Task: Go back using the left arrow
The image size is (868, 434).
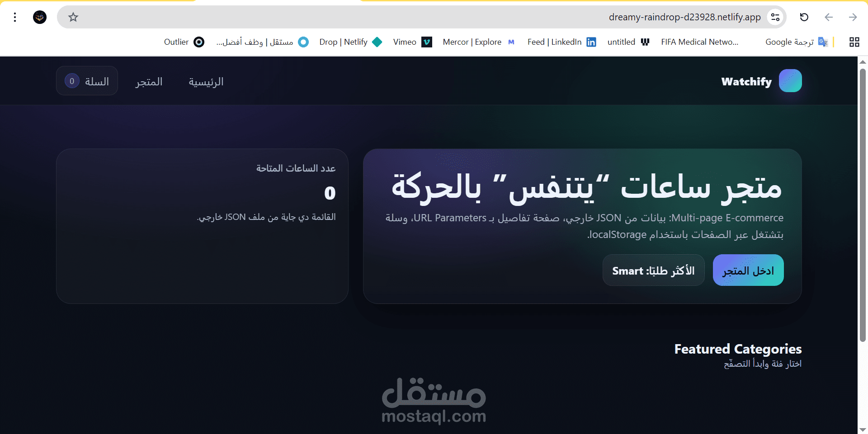Action: tap(829, 17)
